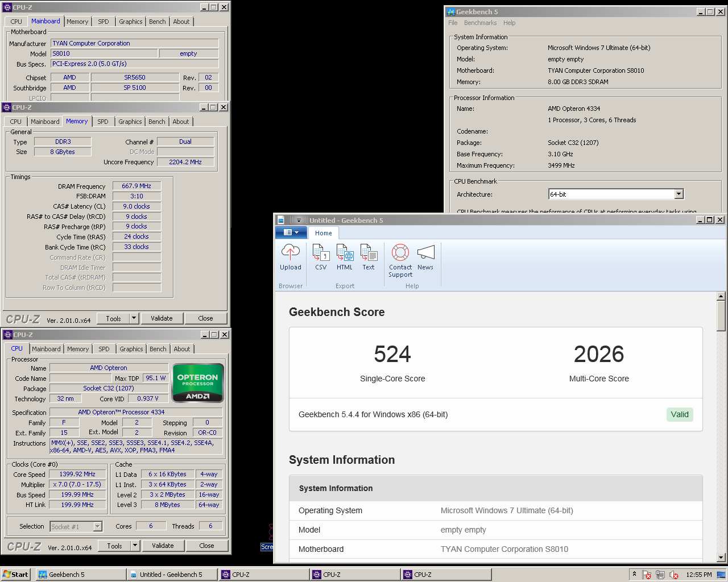Viewport: 728px width, 582px height.
Task: Click the Geekbench results scrollbar up arrow
Action: pos(721,296)
